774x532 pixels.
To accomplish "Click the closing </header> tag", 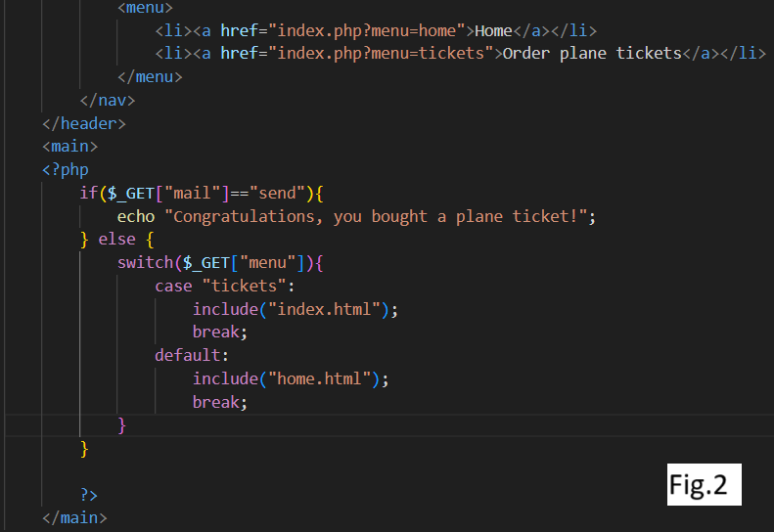I will [x=84, y=123].
